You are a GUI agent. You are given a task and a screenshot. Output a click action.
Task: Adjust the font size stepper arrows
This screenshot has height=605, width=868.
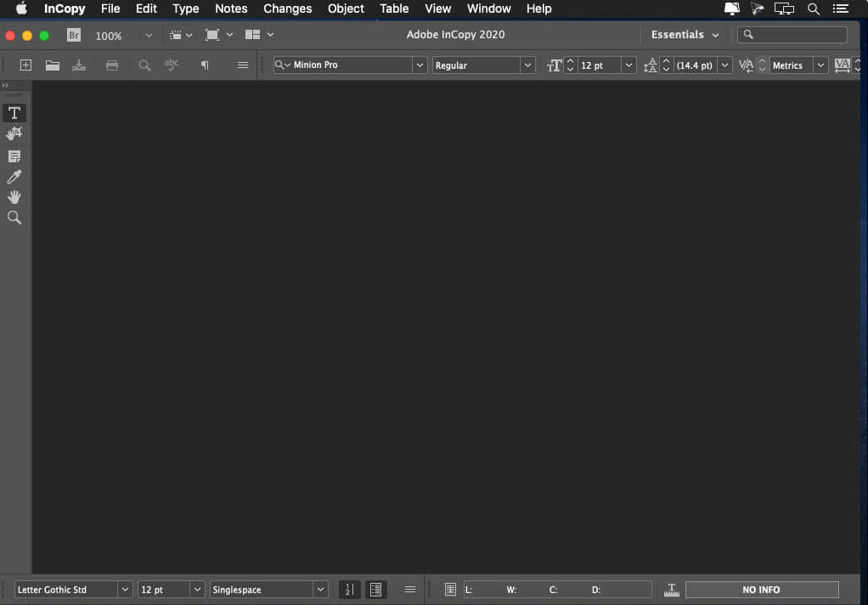coord(569,65)
